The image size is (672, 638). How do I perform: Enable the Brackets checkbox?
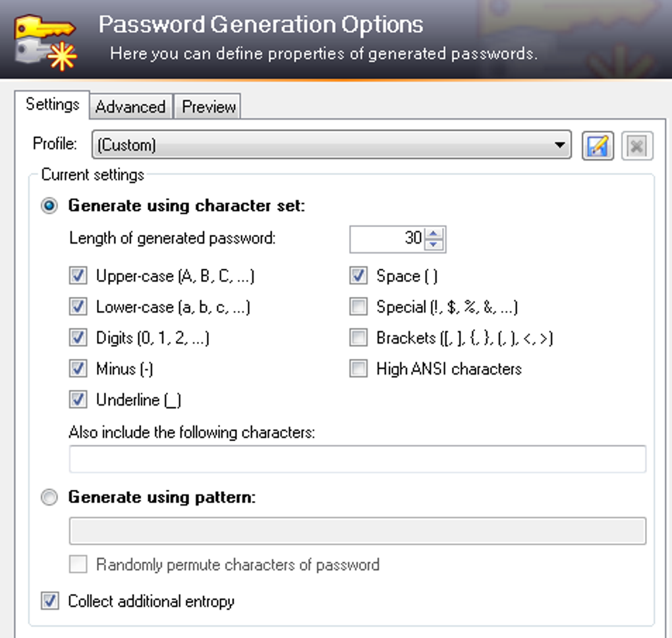[x=358, y=338]
